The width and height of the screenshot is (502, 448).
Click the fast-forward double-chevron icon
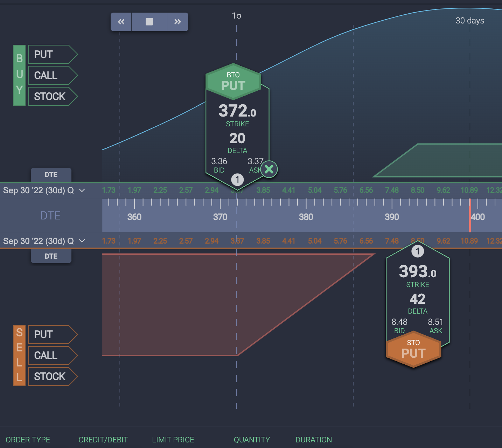(177, 21)
